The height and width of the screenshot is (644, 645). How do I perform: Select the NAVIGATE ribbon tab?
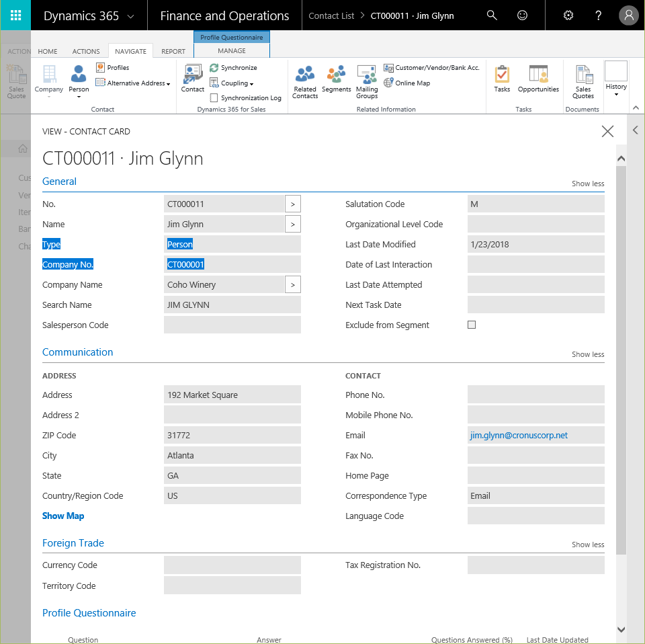(x=131, y=52)
